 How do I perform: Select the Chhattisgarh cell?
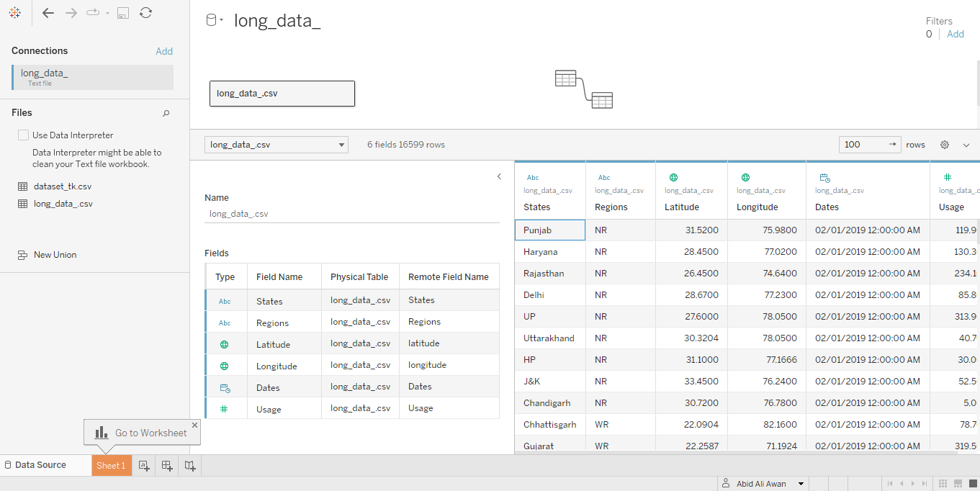(550, 425)
